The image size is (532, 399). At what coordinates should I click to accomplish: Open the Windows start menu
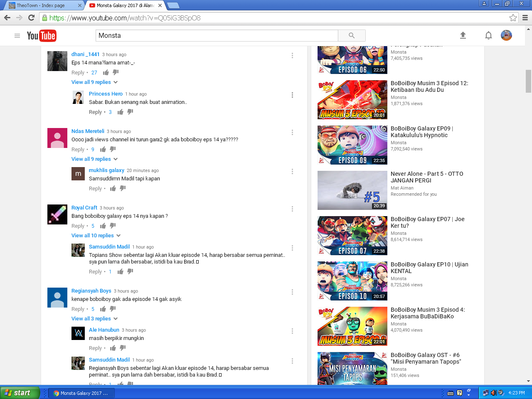click(20, 393)
